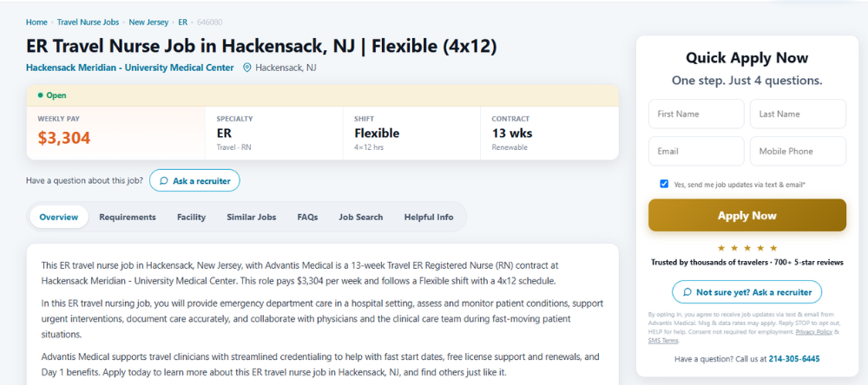Screen dimensions: 868x385
Task: Open the New Jersey breadcrumb link
Action: (x=148, y=23)
